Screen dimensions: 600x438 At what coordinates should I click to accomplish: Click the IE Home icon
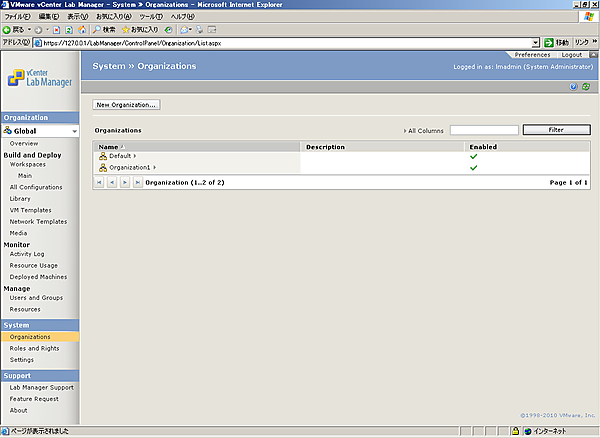point(82,30)
